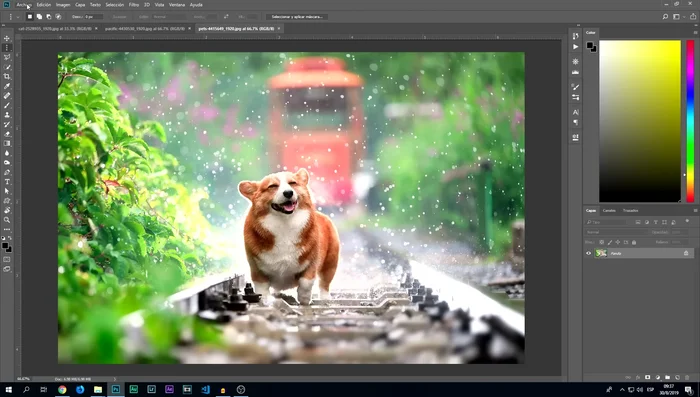Open the Paragraph panel icon

tap(575, 122)
